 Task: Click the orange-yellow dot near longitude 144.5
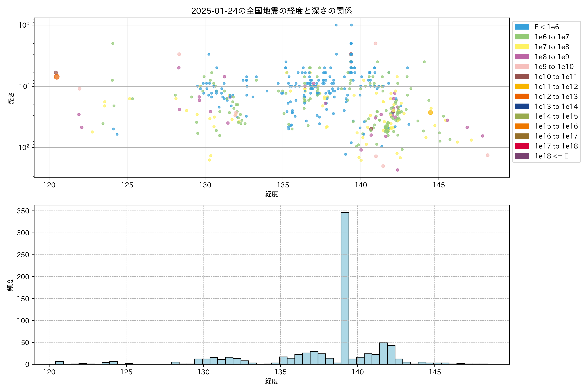point(430,113)
